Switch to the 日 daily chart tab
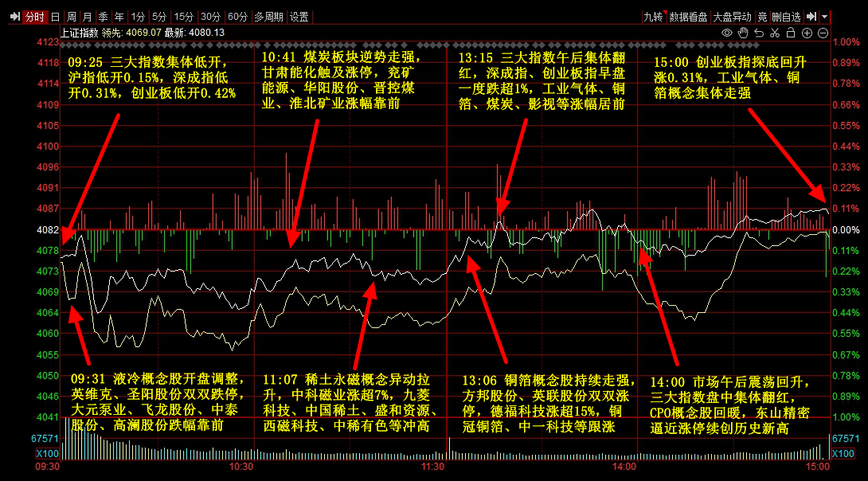Viewport: 868px width, 481px height. tap(55, 17)
